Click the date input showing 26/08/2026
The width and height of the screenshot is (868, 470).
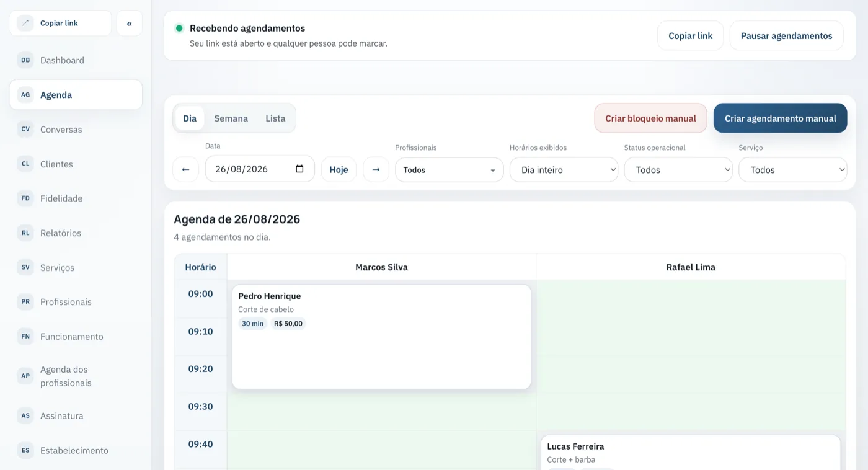[x=260, y=169]
